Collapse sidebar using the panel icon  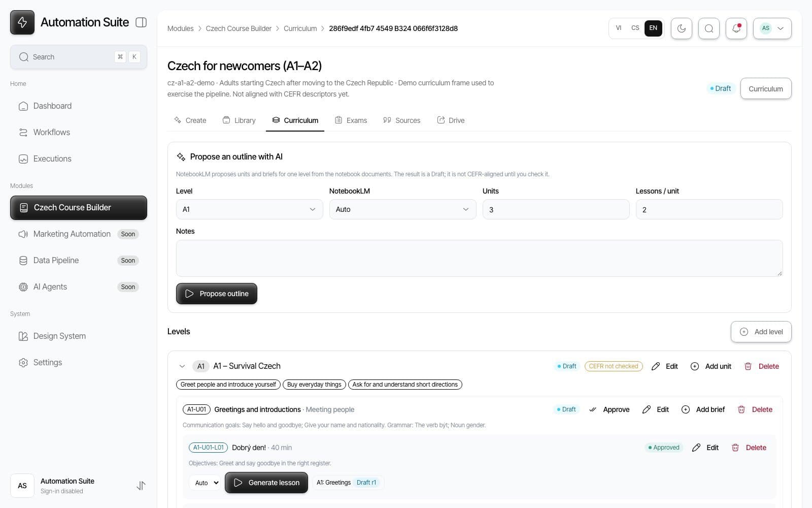(x=141, y=22)
